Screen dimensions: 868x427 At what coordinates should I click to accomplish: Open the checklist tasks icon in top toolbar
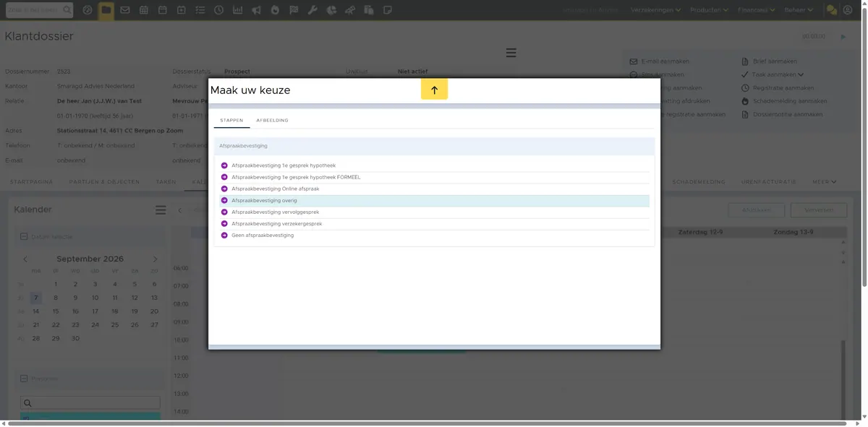tap(200, 10)
